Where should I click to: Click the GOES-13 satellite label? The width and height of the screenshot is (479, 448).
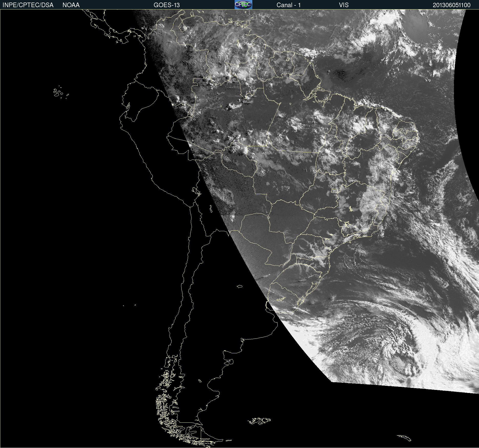click(x=167, y=5)
